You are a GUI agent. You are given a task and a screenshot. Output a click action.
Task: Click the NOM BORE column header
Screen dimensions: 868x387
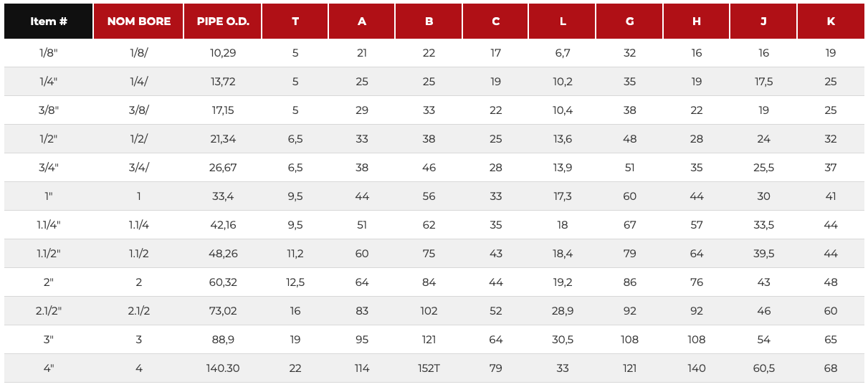coord(139,21)
